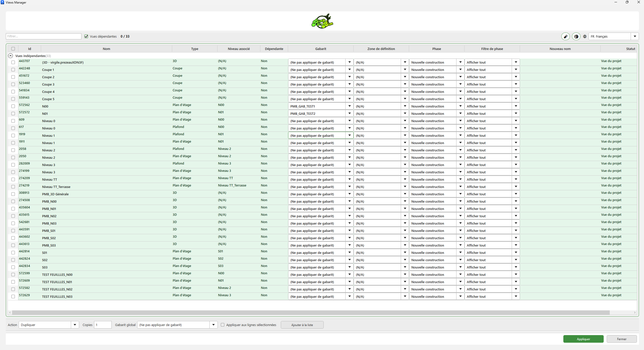
Task: Collapse the Vues indépendantes group
Action: coord(11,56)
